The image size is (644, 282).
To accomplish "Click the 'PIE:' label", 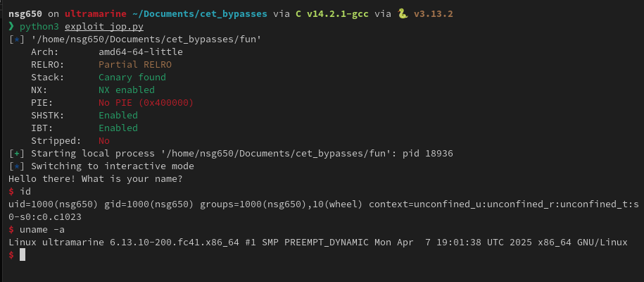I will (42, 102).
